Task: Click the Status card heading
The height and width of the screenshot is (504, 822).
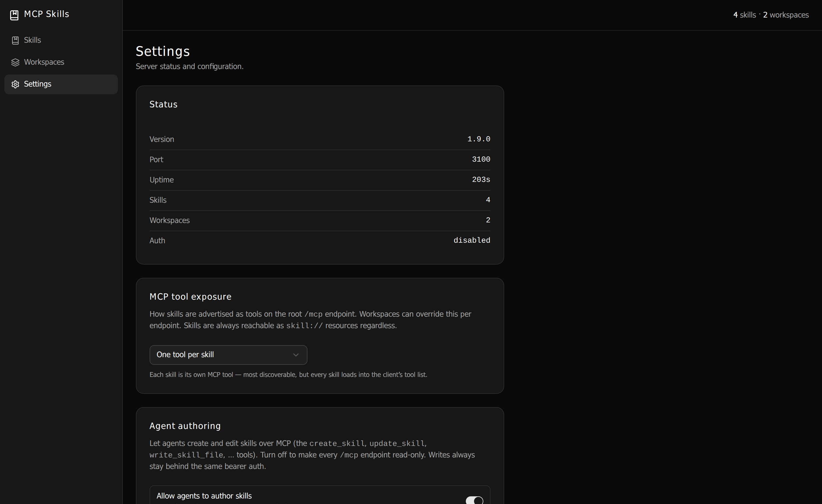Action: [x=164, y=104]
